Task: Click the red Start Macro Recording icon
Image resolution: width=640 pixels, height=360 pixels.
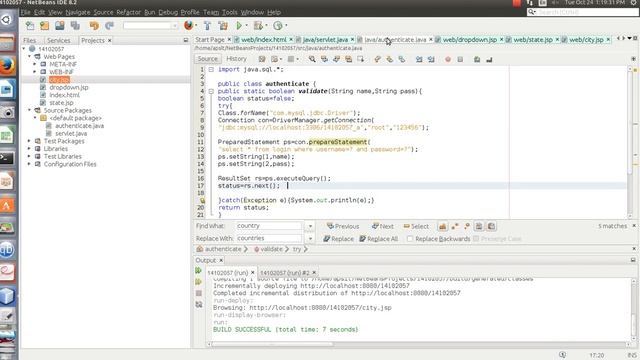Action: [448, 60]
